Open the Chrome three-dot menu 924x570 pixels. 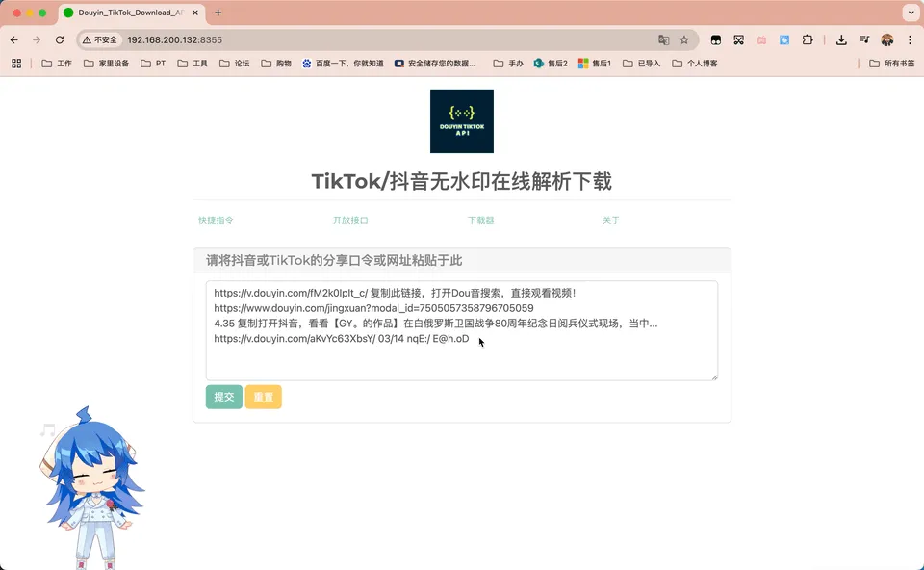tap(910, 40)
